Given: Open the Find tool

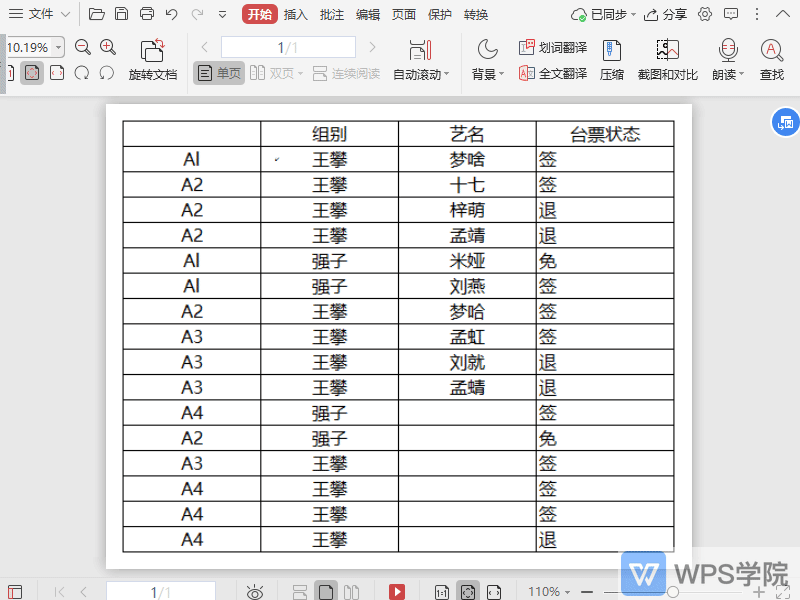Looking at the screenshot, I should [x=771, y=60].
